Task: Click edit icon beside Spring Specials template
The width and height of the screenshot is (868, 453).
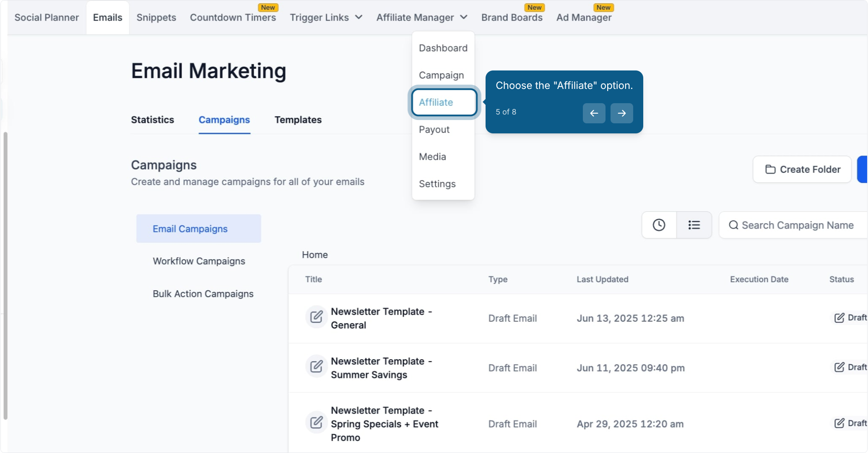Action: [x=316, y=422]
